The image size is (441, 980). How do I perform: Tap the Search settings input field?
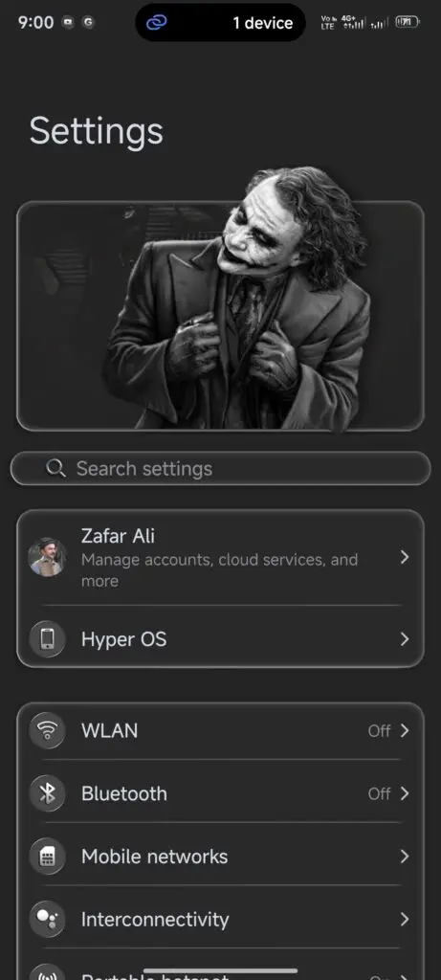coord(220,468)
